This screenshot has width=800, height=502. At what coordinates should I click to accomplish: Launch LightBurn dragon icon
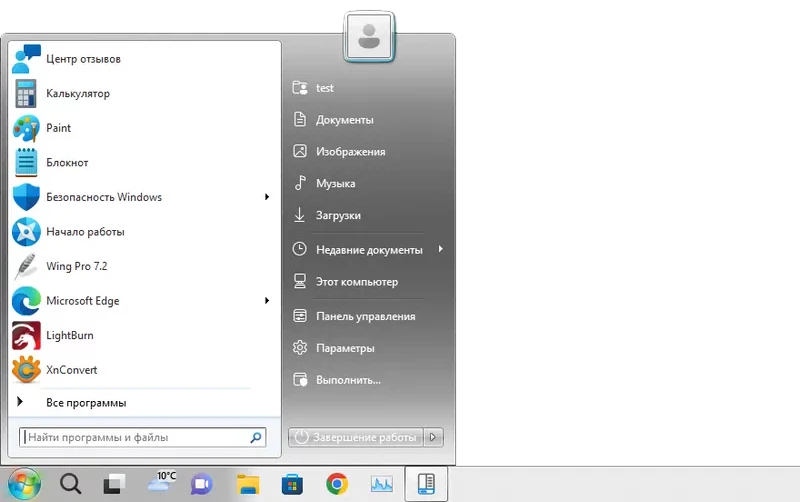[26, 336]
